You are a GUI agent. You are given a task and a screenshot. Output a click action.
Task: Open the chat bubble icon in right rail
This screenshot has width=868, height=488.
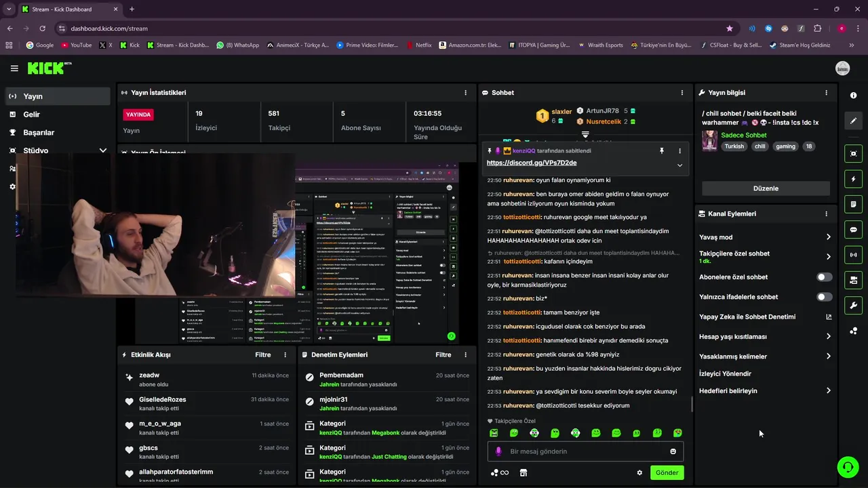[853, 230]
